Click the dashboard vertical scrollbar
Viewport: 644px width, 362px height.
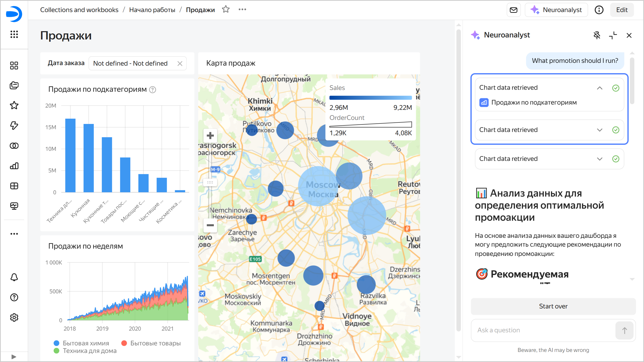click(459, 180)
